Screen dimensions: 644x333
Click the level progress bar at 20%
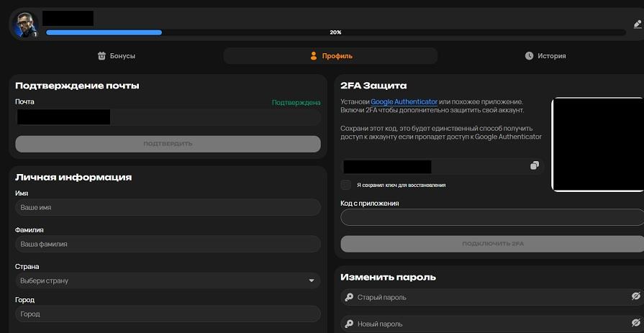[335, 32]
